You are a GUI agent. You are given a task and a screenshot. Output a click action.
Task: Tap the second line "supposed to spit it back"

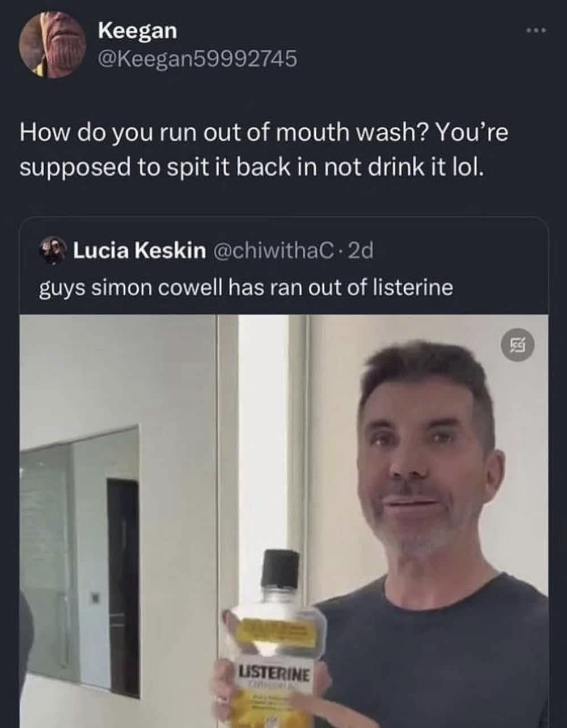coord(252,168)
